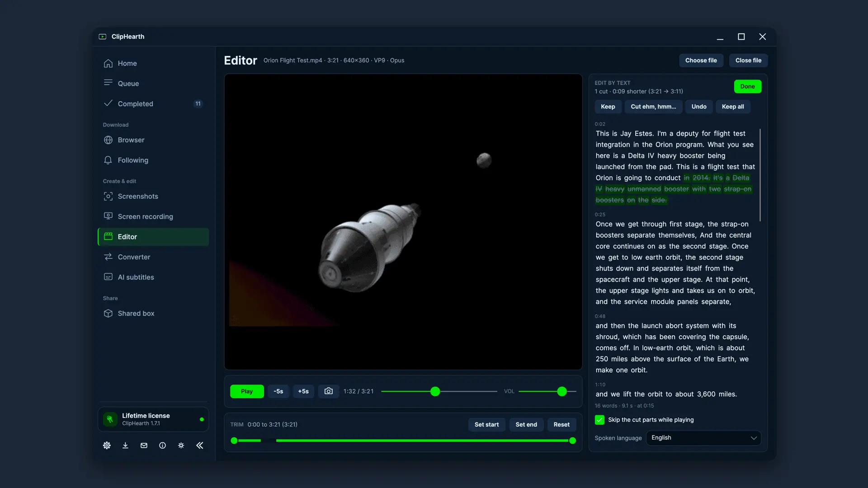Viewport: 868px width, 488px height.
Task: Open the Spoken language English dropdown
Action: pos(703,438)
